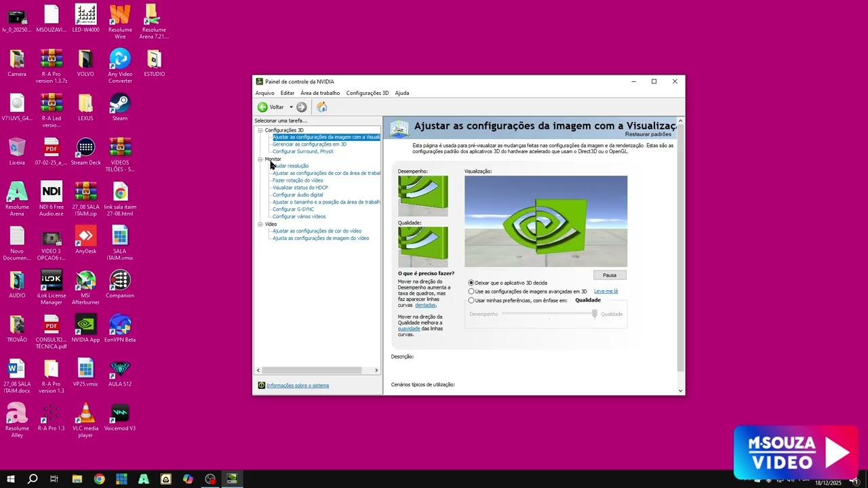Open the Arquivo menu
This screenshot has width=868, height=488.
(x=265, y=93)
